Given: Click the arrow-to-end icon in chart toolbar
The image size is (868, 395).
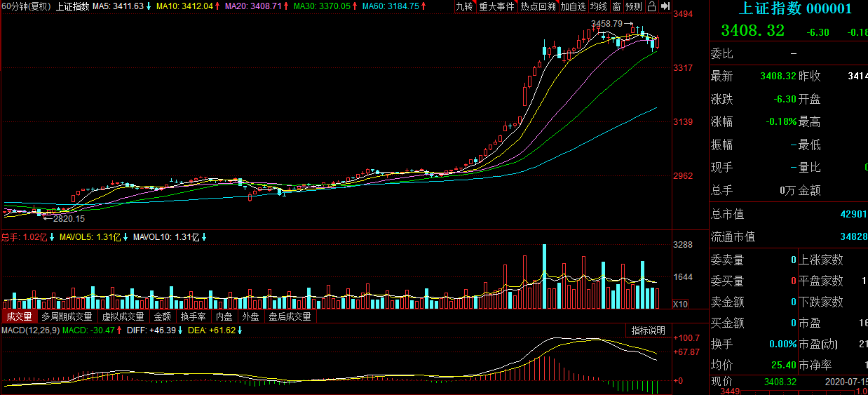Looking at the screenshot, I should [664, 6].
